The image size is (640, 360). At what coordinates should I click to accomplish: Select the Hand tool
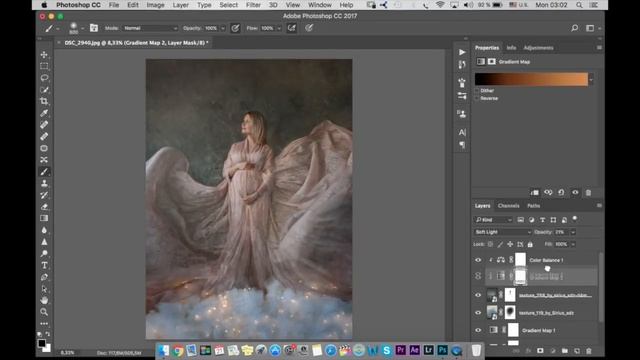coord(44,300)
